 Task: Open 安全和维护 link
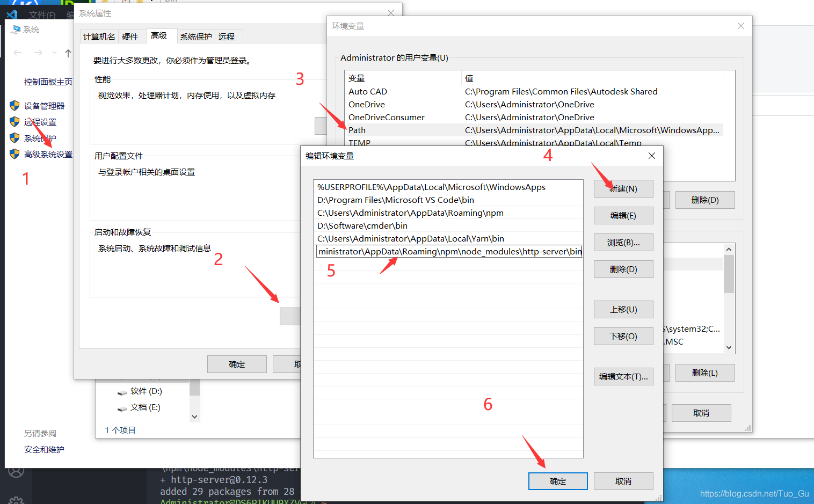coord(44,449)
